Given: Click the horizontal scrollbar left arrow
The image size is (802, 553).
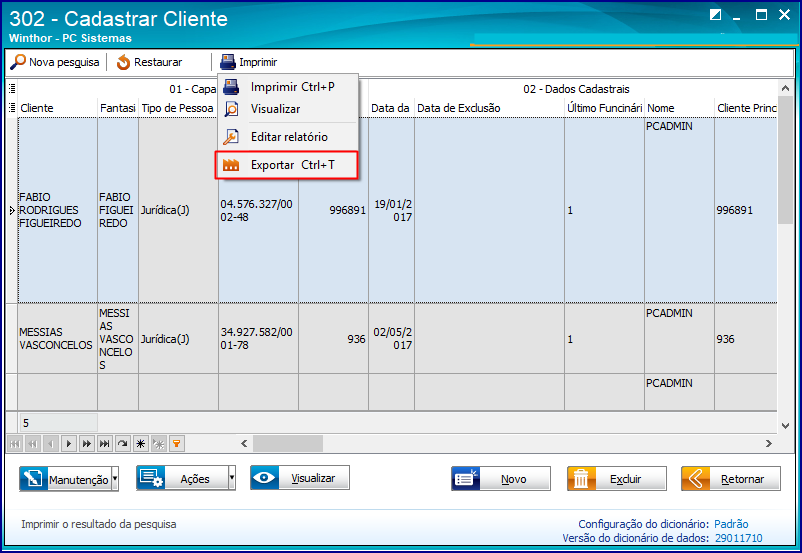Looking at the screenshot, I should coord(244,444).
